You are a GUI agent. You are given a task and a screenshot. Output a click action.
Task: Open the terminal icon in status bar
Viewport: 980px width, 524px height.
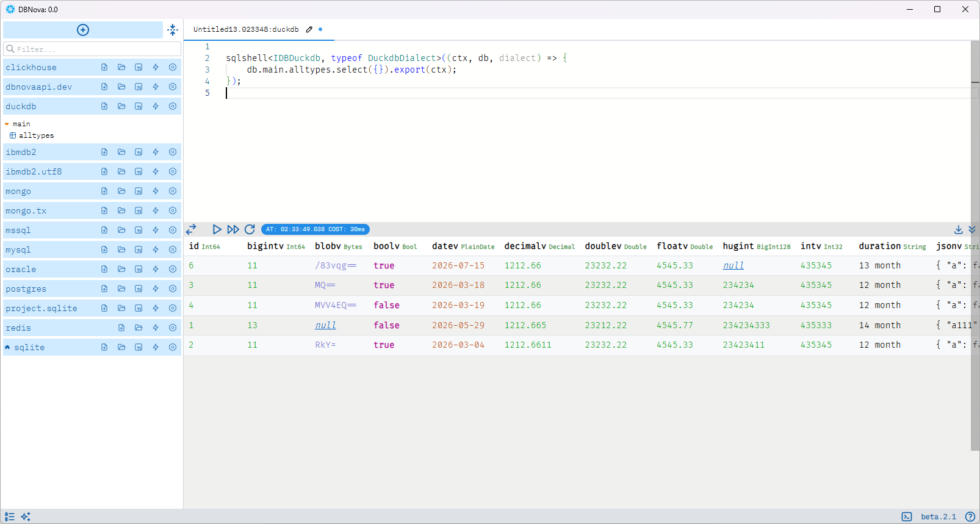pyautogui.click(x=907, y=517)
